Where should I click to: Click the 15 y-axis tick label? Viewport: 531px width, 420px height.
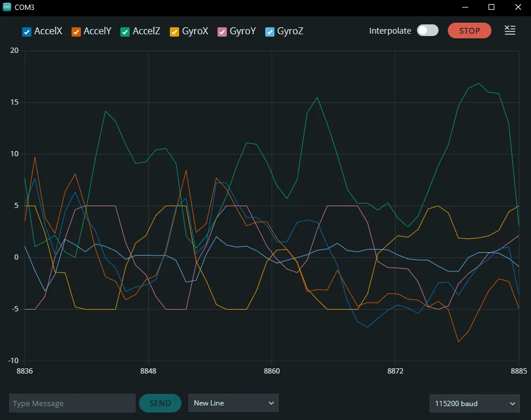click(x=15, y=102)
